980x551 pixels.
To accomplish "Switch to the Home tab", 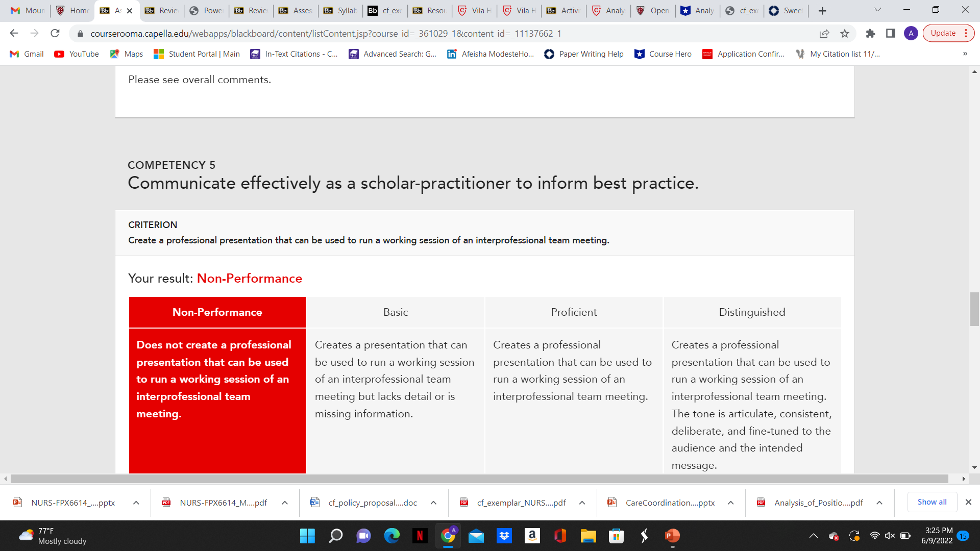I will pyautogui.click(x=73, y=11).
